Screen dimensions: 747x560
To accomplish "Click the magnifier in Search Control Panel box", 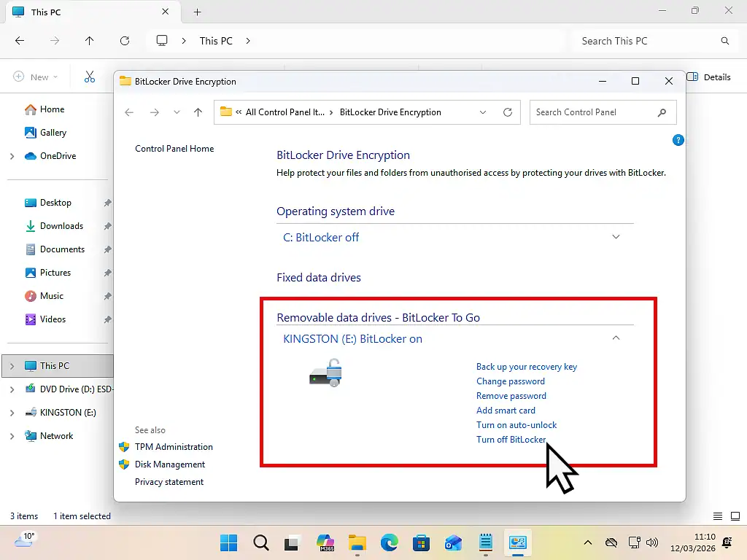I will coord(662,112).
